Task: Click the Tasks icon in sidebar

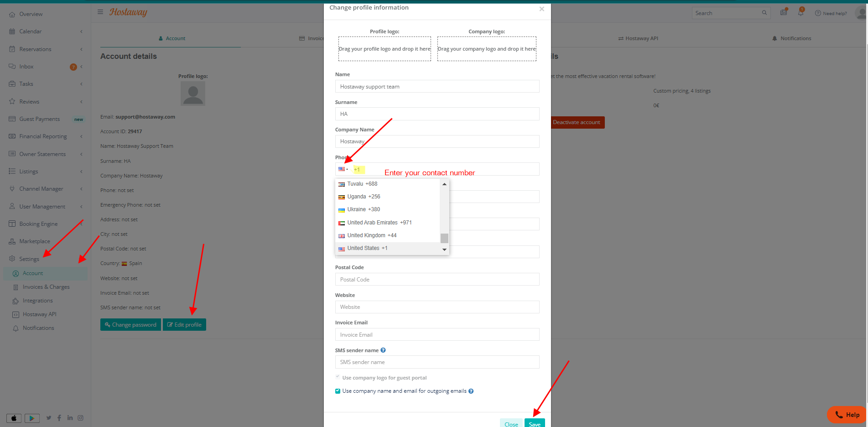Action: click(12, 84)
